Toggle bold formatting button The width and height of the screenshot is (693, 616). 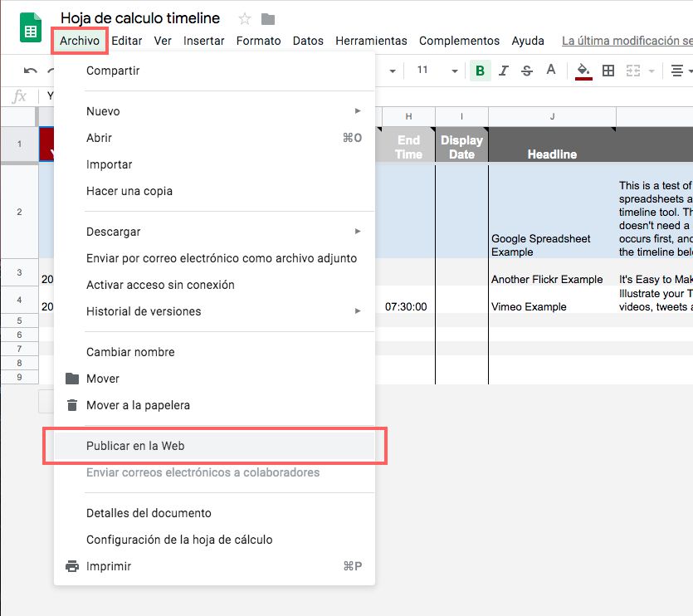click(x=480, y=71)
